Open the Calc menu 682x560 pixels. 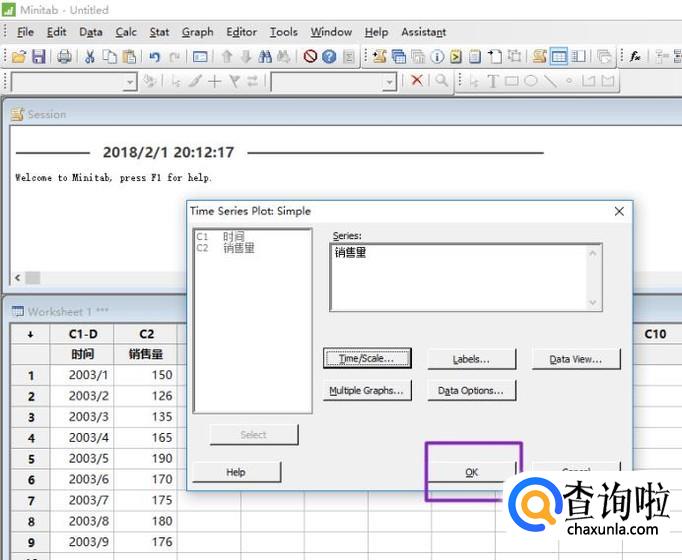click(126, 32)
